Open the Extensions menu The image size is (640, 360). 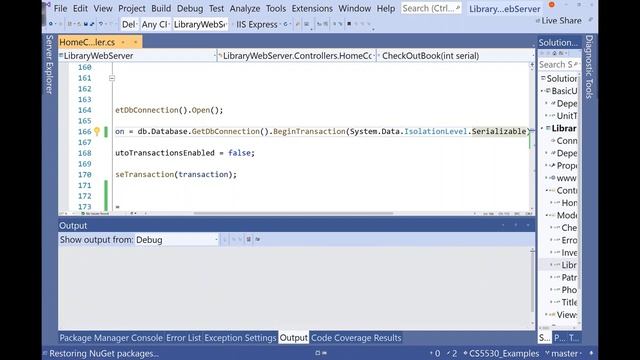click(312, 8)
